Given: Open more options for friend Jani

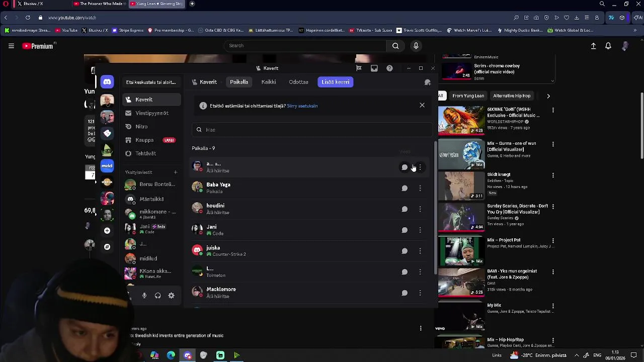Looking at the screenshot, I should (420, 230).
